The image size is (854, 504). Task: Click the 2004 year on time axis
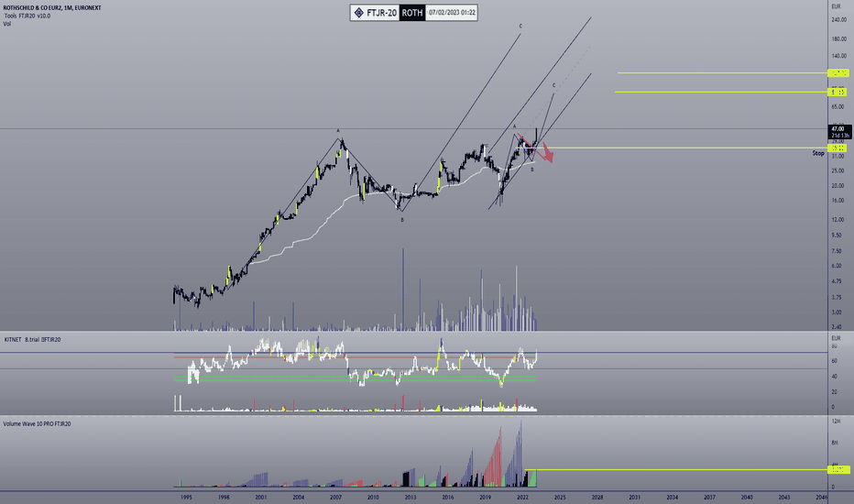(x=299, y=498)
